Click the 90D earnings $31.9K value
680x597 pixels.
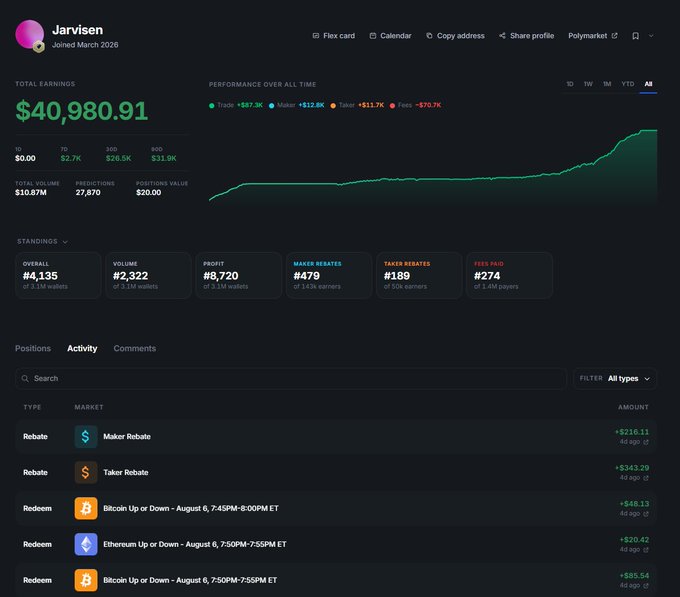tap(163, 158)
